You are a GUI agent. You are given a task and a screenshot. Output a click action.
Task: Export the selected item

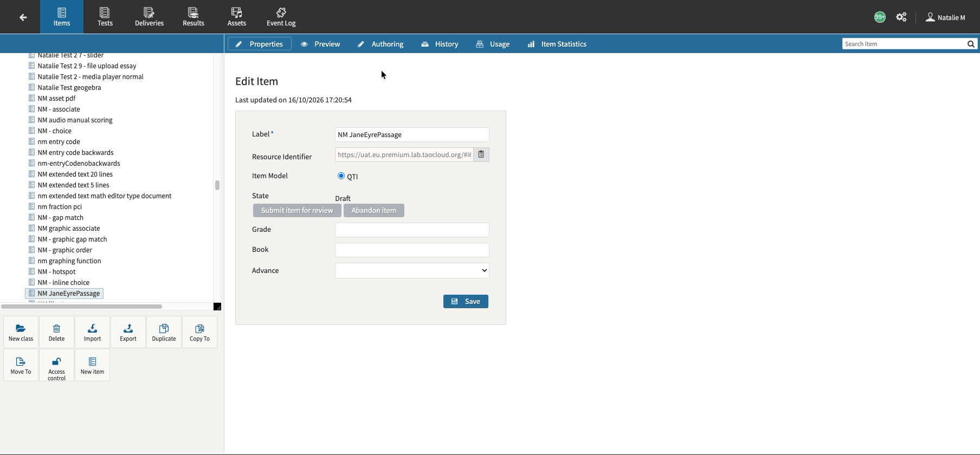pyautogui.click(x=128, y=332)
